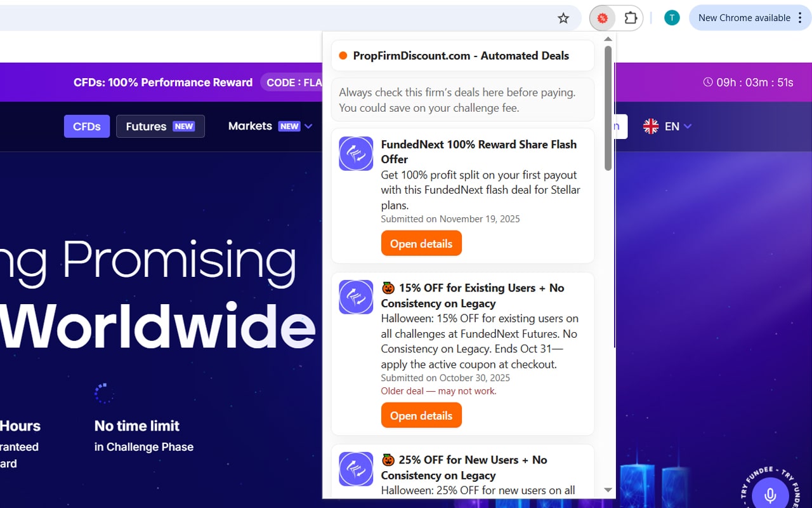Screen dimensions: 812x508
Task: Click the popup's vertical scrollbar thumb
Action: (608, 108)
